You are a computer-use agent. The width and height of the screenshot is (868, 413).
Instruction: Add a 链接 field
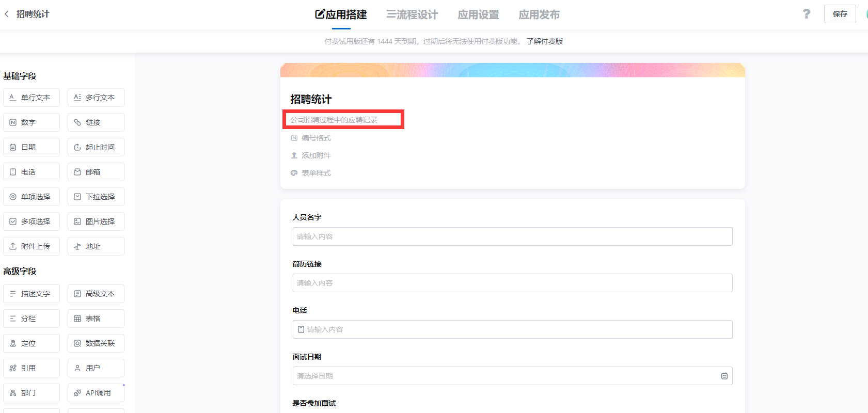point(96,122)
